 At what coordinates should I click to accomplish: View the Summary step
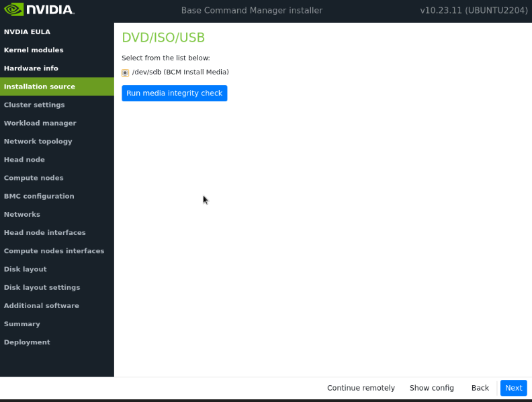22,323
